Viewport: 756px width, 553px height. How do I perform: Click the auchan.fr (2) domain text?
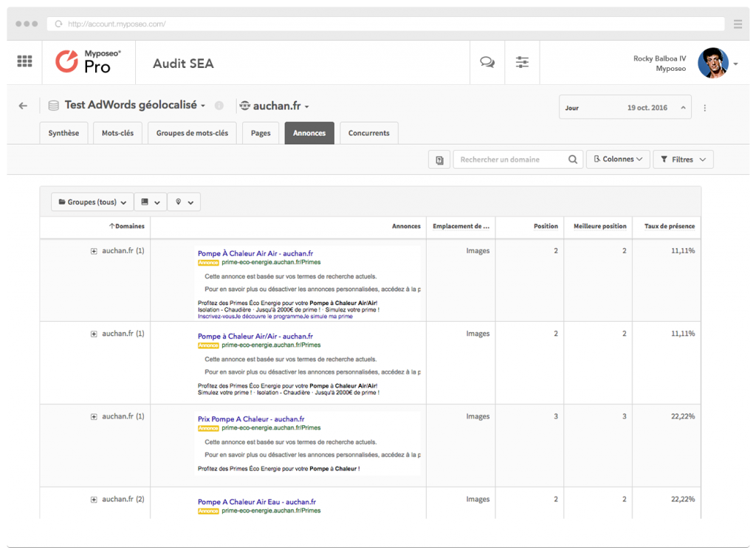click(123, 500)
